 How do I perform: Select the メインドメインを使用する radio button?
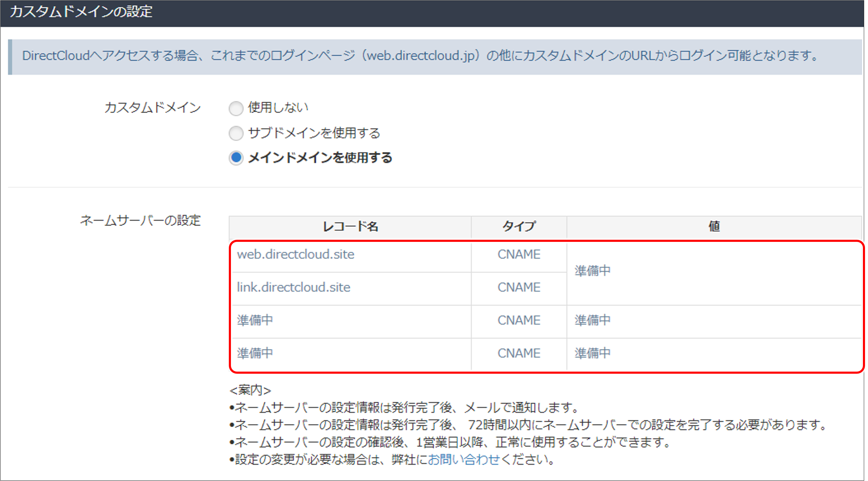[236, 158]
